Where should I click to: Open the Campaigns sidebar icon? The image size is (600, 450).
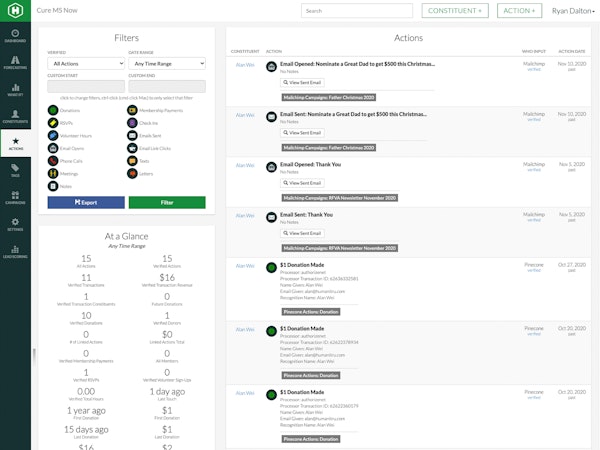coord(15,197)
